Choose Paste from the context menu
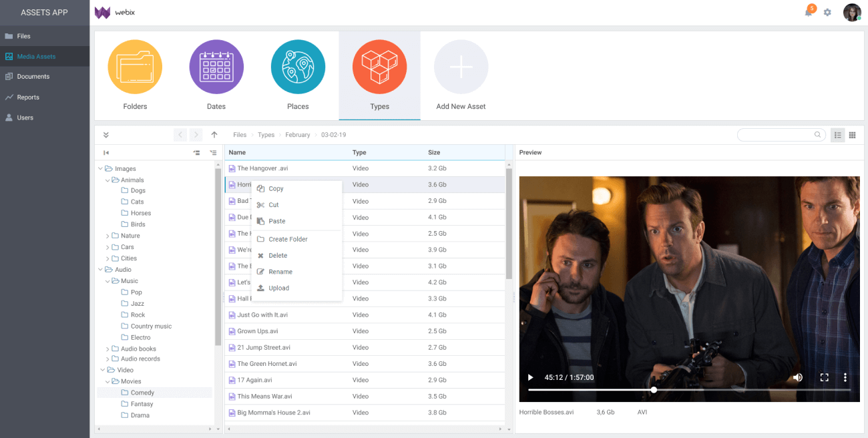The height and width of the screenshot is (438, 868). click(x=296, y=221)
